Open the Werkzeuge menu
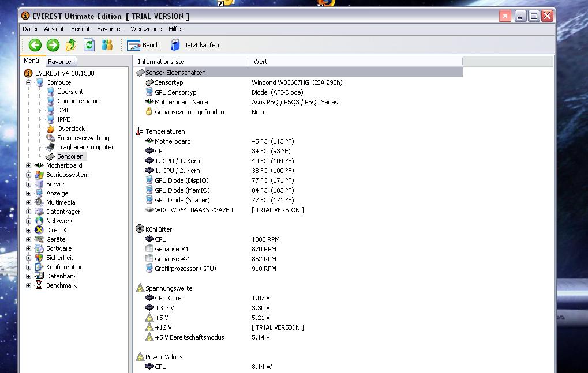This screenshot has width=588, height=373. click(146, 29)
